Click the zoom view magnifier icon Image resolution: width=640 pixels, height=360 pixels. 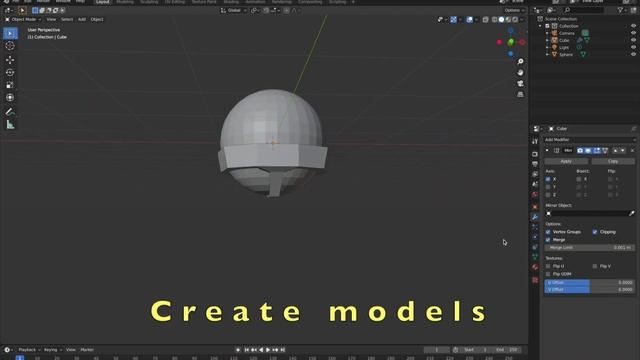520,62
